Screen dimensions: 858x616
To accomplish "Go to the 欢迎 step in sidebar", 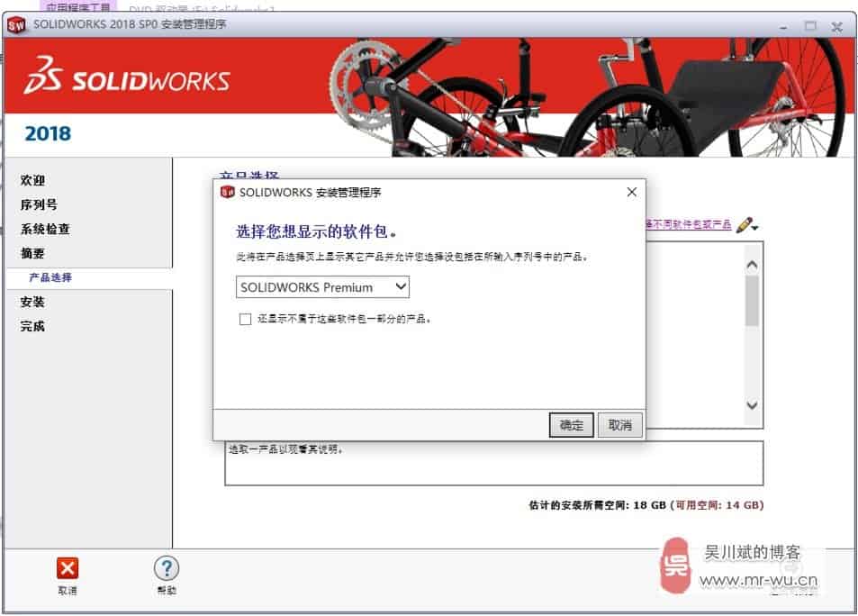I will (x=32, y=180).
